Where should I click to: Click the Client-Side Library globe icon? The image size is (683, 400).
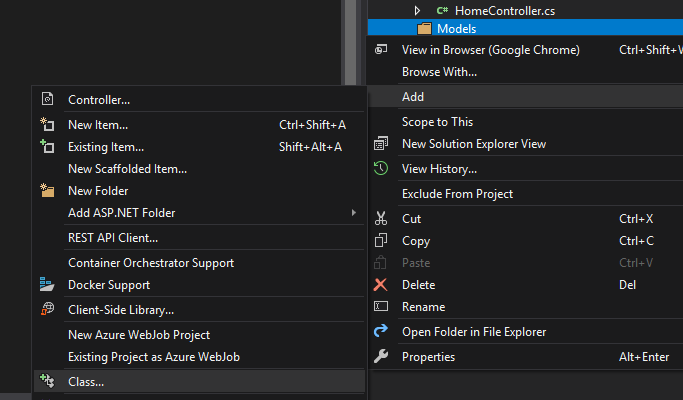click(x=47, y=309)
